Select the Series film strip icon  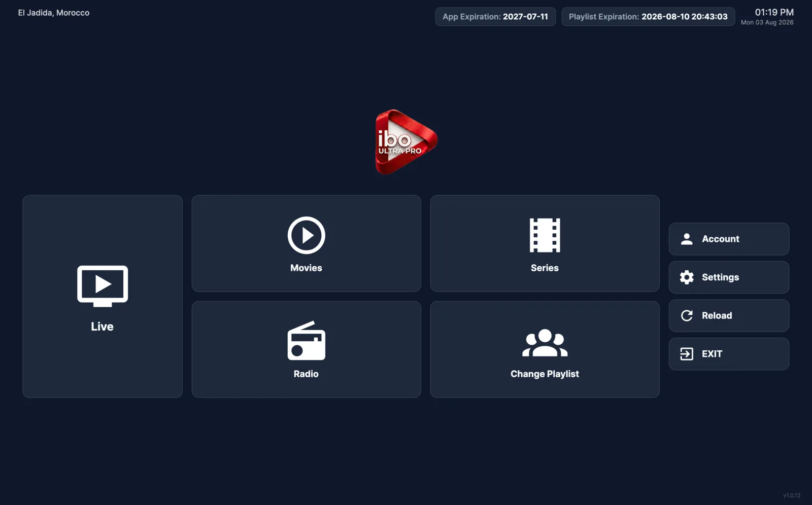point(545,235)
